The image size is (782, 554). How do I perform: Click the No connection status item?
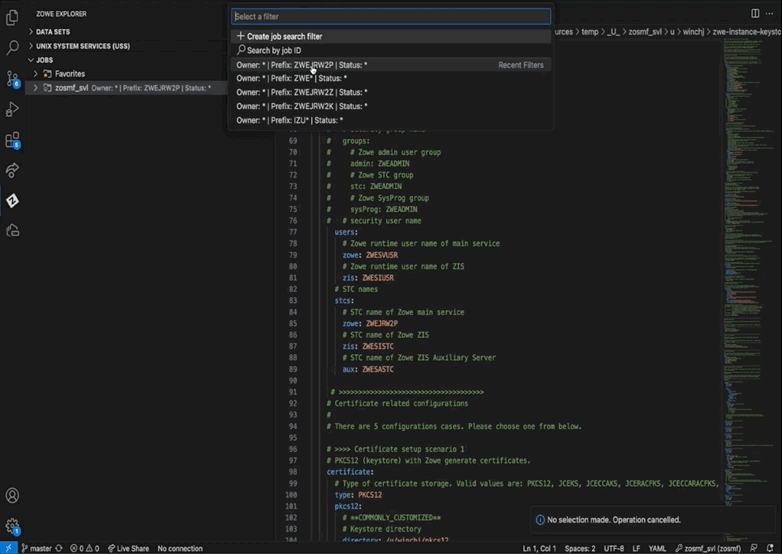[180, 548]
